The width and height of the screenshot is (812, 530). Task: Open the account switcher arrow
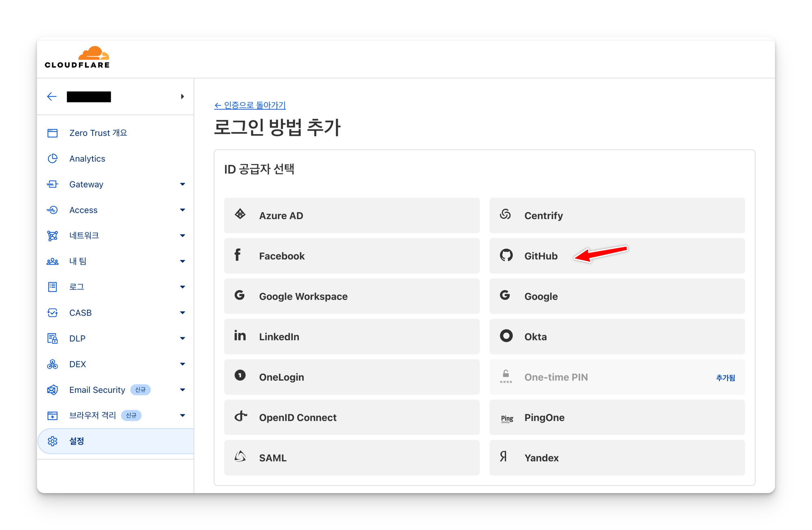click(x=182, y=97)
